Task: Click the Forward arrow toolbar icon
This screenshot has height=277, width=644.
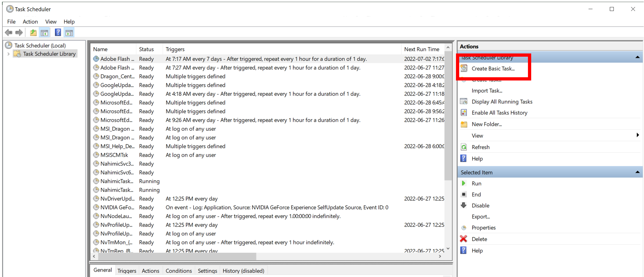Action: [x=19, y=33]
